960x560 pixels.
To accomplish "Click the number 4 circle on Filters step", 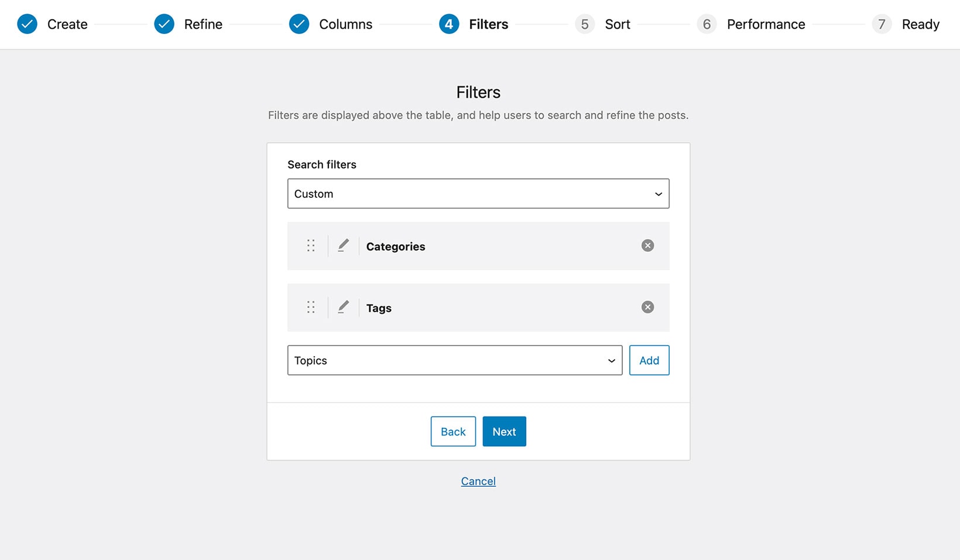I will coord(448,24).
